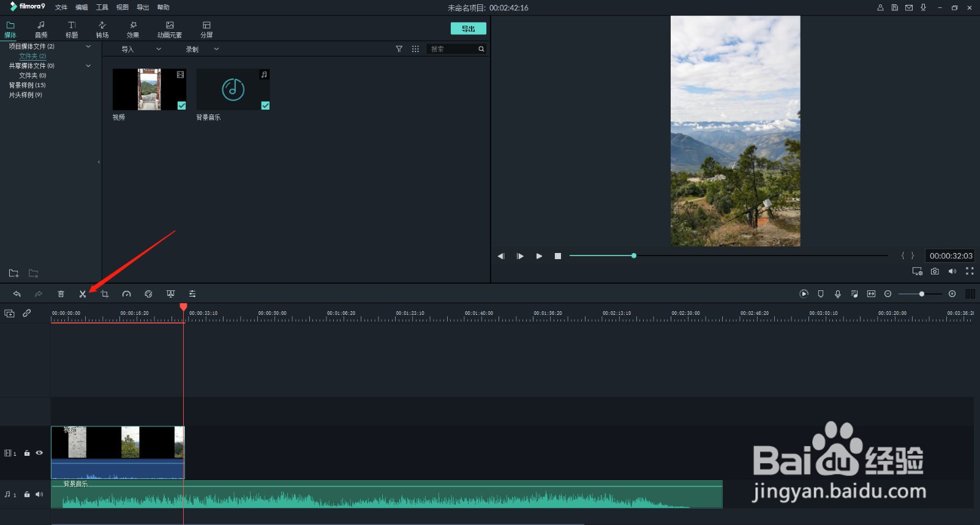Click the add track manager icon
Image resolution: width=980 pixels, height=525 pixels.
(10, 313)
